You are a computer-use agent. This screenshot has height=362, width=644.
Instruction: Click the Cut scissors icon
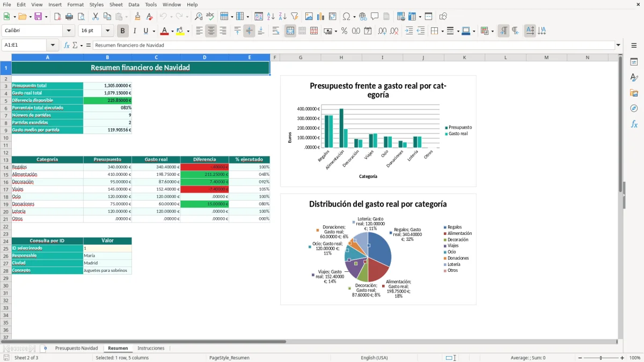[96, 17]
